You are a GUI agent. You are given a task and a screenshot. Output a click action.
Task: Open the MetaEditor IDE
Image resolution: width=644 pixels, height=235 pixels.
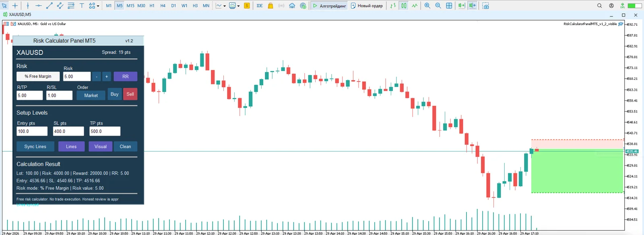tap(260, 6)
